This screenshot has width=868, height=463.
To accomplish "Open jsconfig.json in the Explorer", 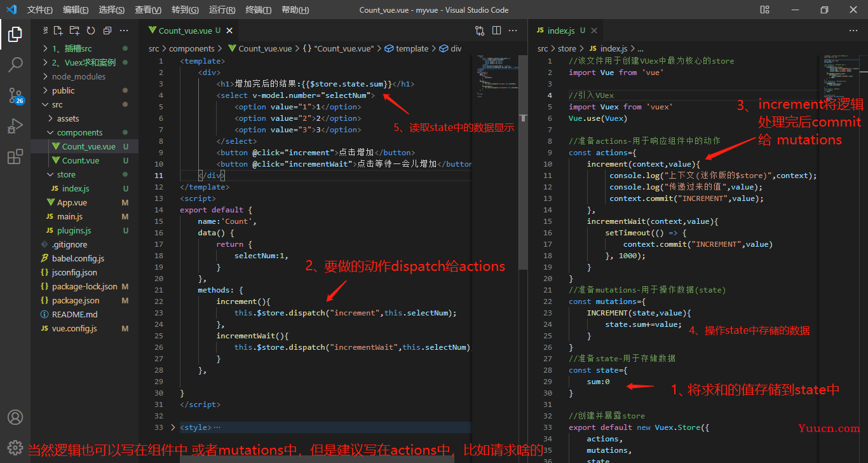I will point(85,272).
